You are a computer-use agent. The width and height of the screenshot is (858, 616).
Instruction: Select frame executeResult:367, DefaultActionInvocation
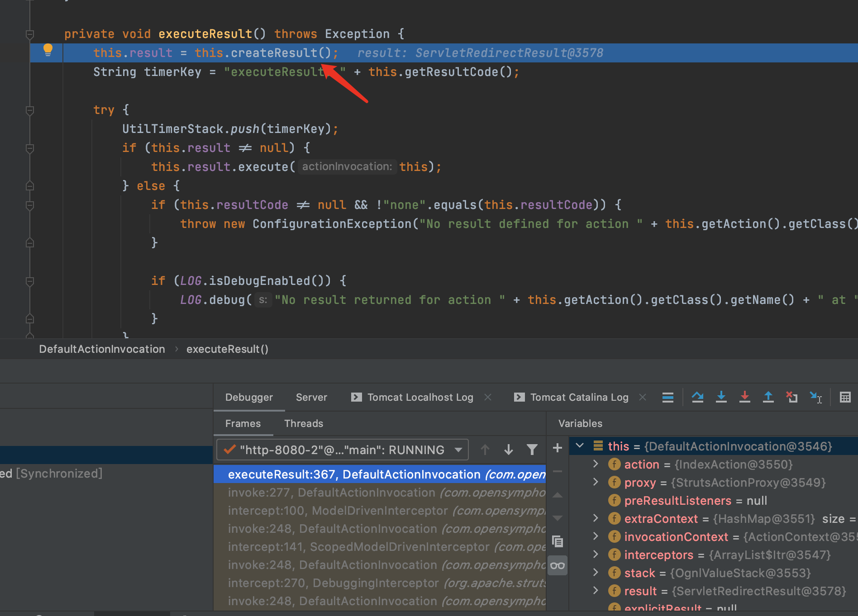pos(380,474)
